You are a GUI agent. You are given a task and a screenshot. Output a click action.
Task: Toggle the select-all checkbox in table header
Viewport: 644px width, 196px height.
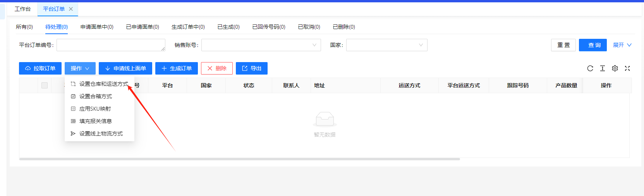pos(45,85)
